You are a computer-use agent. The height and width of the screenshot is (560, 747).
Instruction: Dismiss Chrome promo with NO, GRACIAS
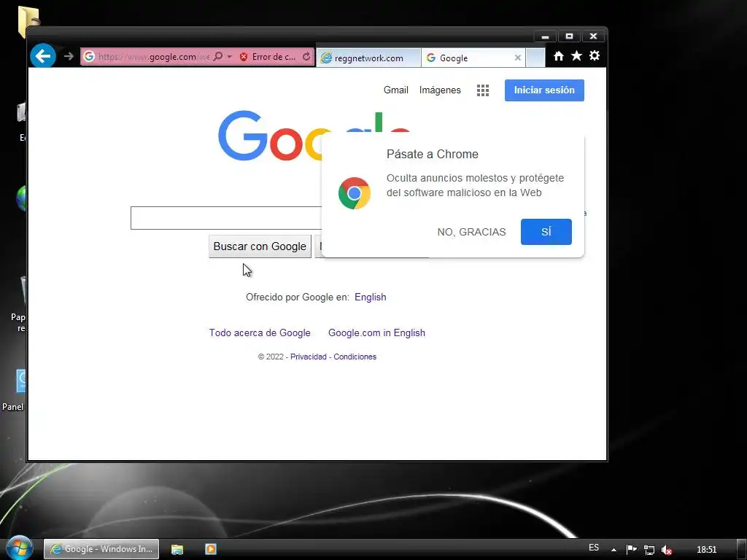(471, 232)
